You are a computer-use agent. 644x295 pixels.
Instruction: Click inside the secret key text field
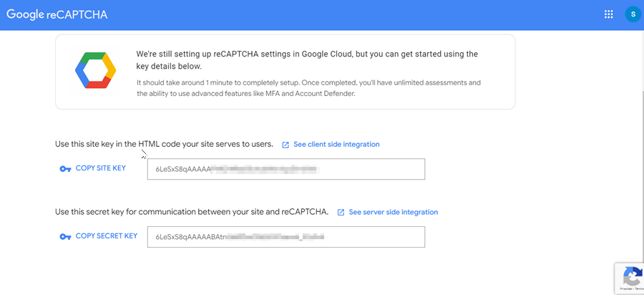pyautogui.click(x=286, y=237)
